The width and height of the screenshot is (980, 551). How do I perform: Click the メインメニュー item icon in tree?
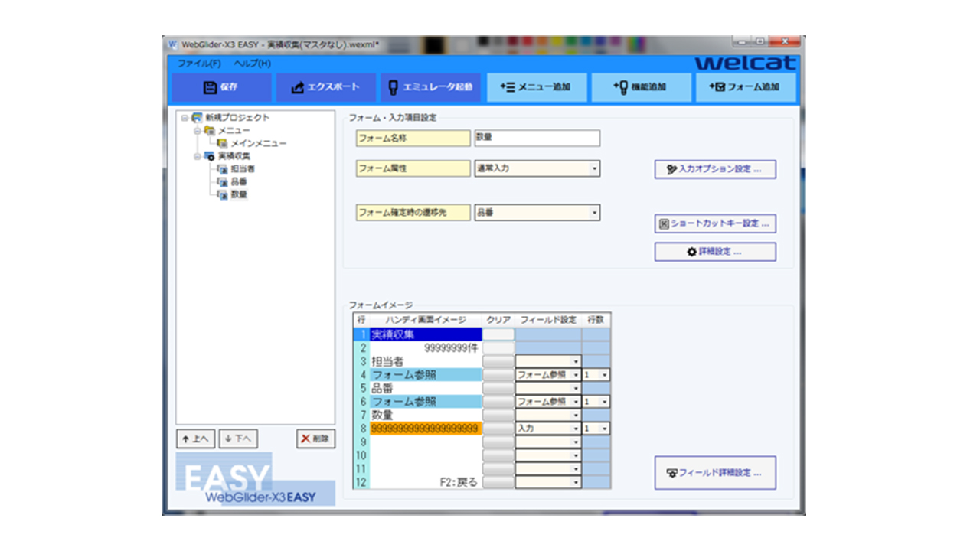point(222,144)
